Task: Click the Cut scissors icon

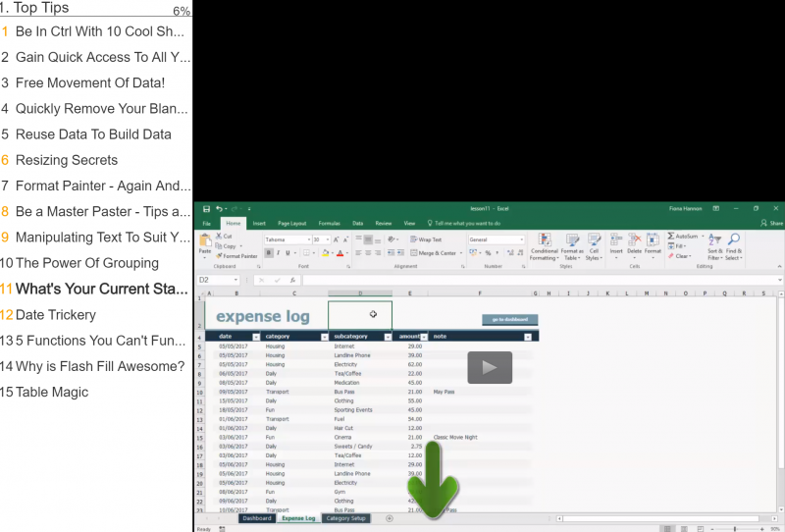Action: pos(219,236)
